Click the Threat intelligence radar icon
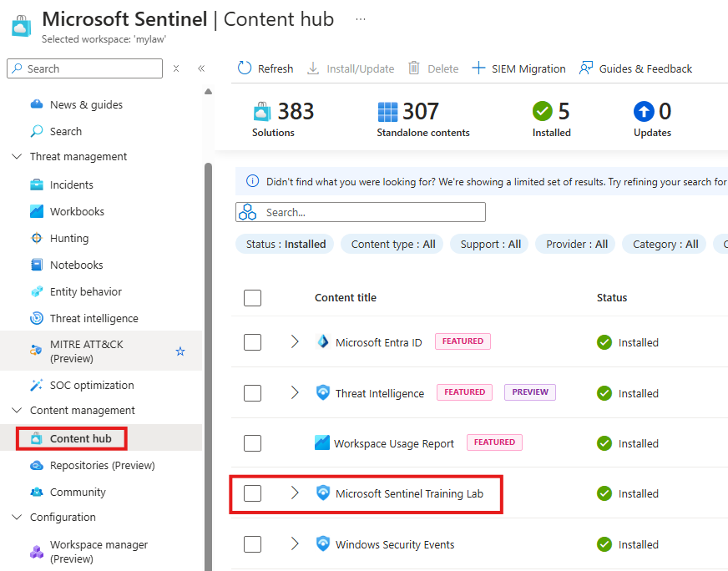728x571 pixels. pyautogui.click(x=37, y=318)
